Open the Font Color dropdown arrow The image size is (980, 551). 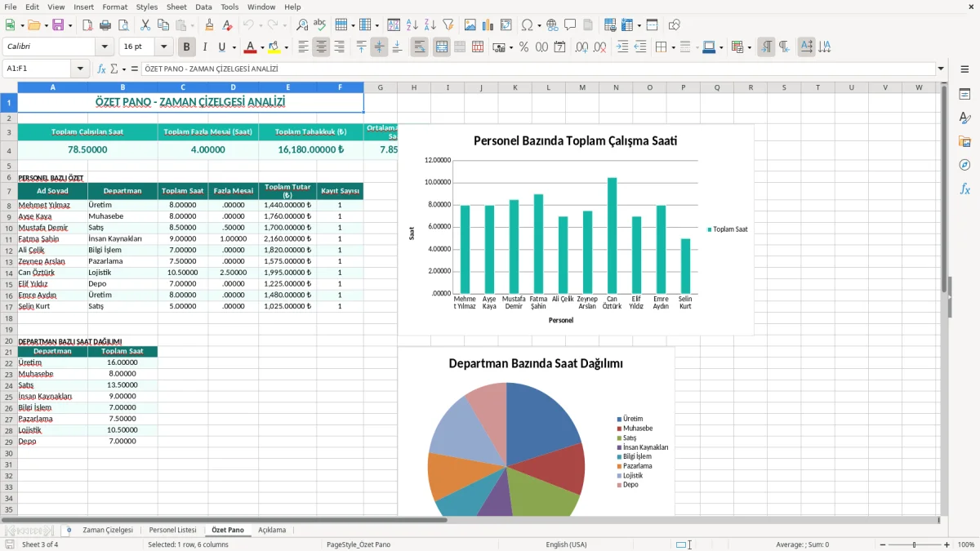[x=263, y=47]
